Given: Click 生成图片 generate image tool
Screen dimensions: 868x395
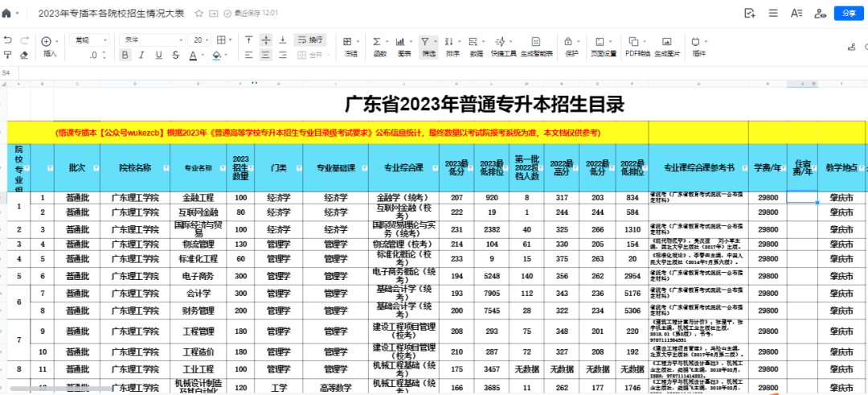Looking at the screenshot, I should click(x=666, y=47).
